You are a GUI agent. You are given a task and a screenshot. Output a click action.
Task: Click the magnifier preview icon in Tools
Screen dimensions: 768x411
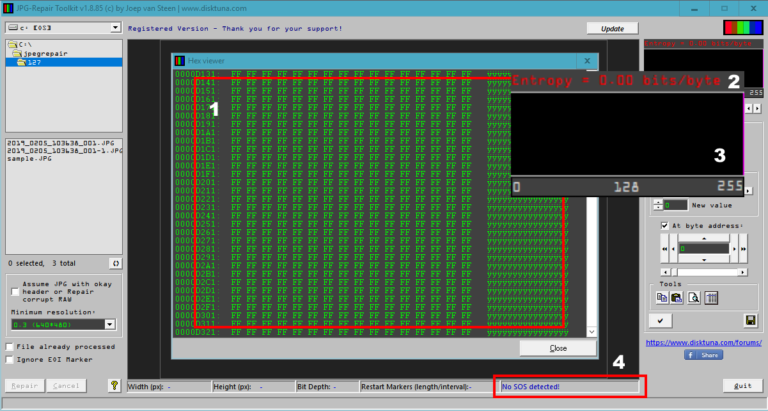pos(695,297)
